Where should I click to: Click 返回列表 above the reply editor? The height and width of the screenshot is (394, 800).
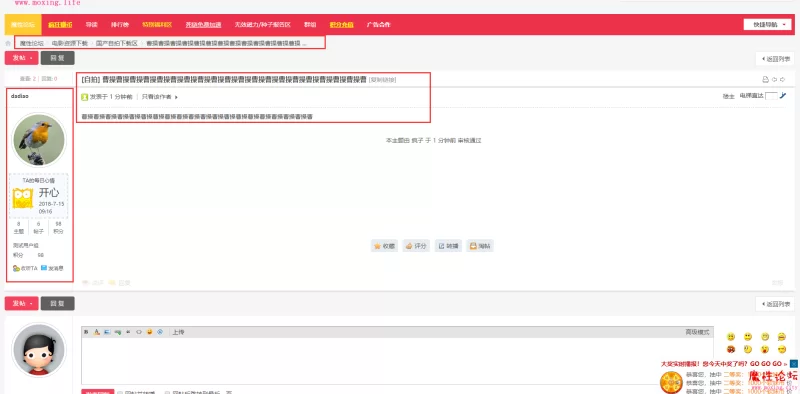pyautogui.click(x=775, y=304)
